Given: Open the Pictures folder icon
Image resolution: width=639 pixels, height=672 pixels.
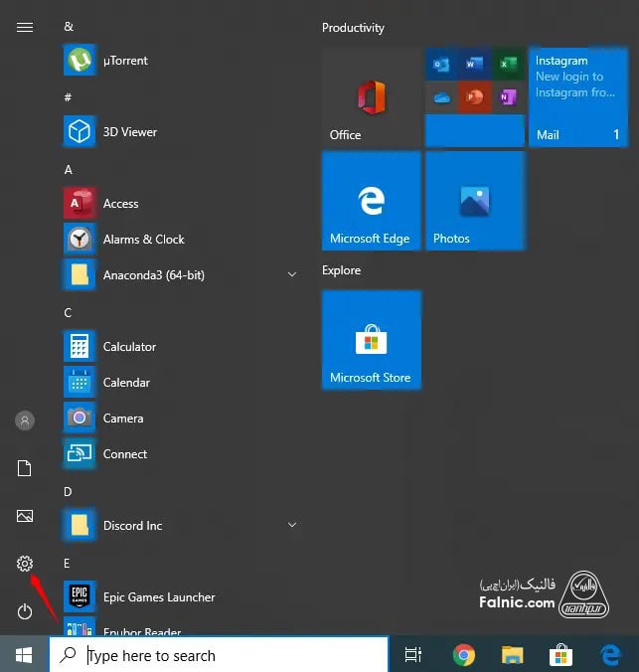Looking at the screenshot, I should click(x=25, y=516).
